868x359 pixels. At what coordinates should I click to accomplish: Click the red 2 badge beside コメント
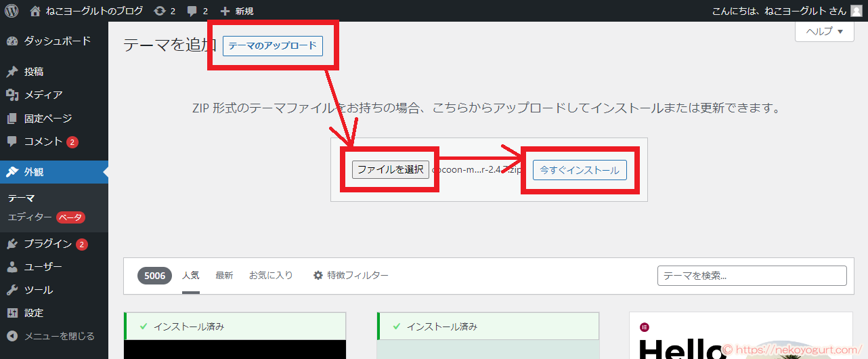pyautogui.click(x=72, y=142)
